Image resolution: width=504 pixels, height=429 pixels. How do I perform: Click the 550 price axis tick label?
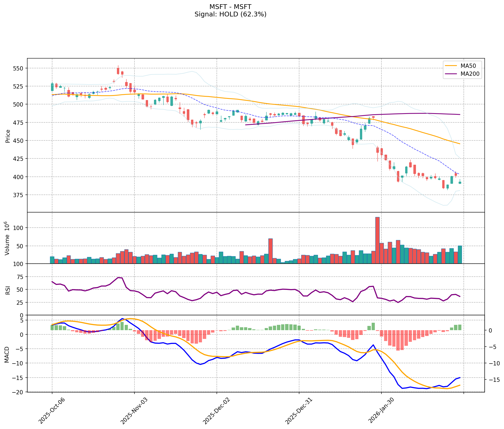pyautogui.click(x=19, y=68)
